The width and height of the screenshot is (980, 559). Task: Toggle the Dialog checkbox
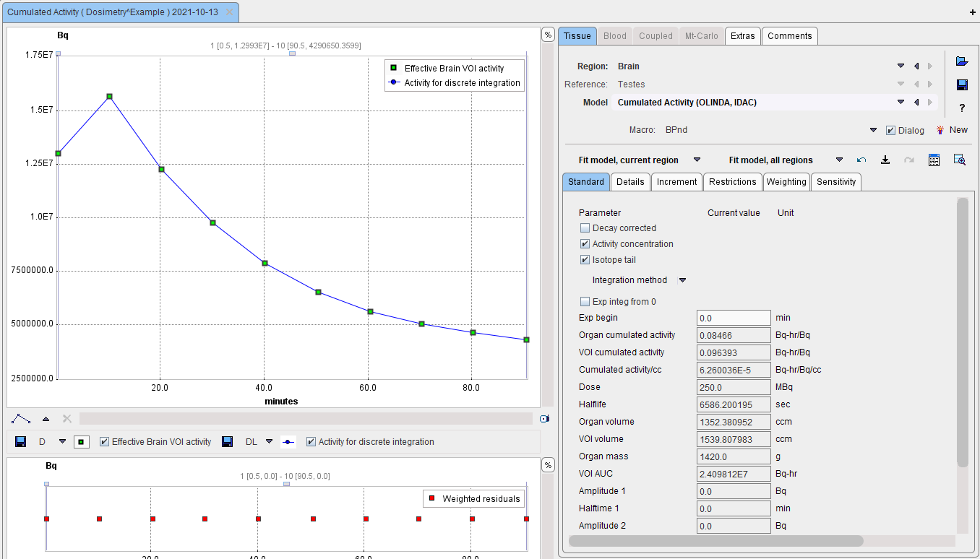click(890, 131)
